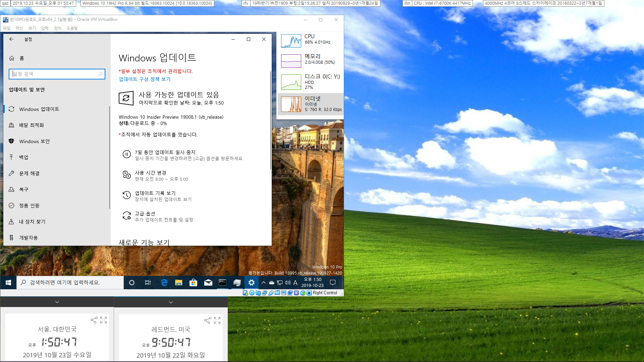
Task: Open 업데이트 구성 정책 보기 link
Action: [x=145, y=79]
